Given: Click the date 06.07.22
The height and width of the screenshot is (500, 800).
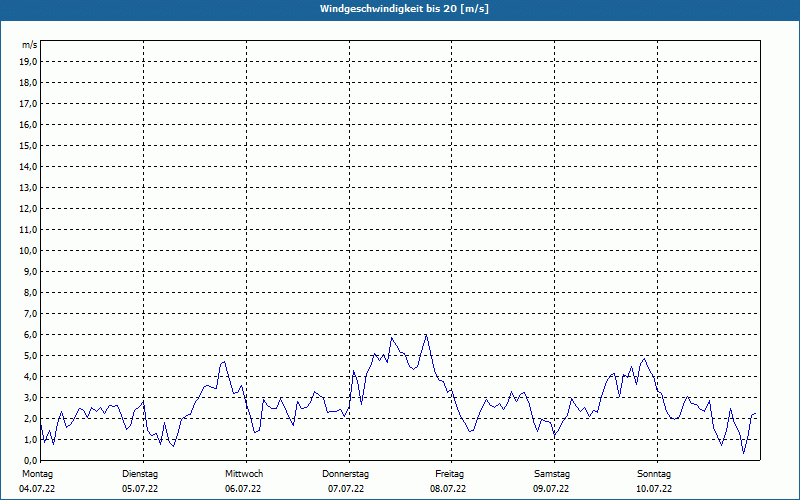Looking at the screenshot, I should (243, 489).
